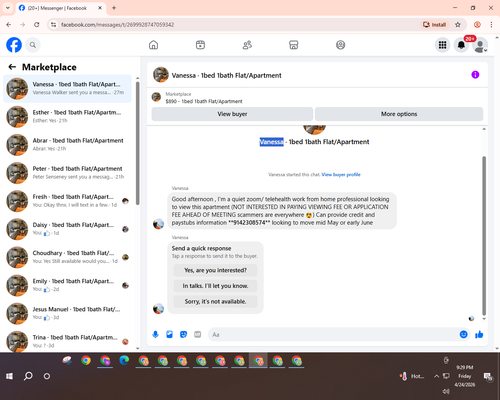Open the apps grid menu
The width and height of the screenshot is (500, 400).
[442, 45]
